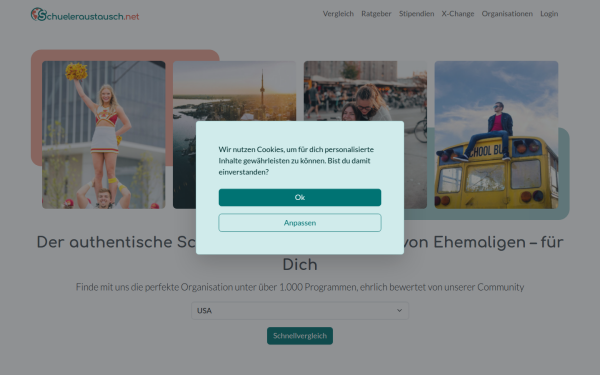Click the Schueleraustausch.net logo
Screen dimensions: 600x375
(x=85, y=15)
